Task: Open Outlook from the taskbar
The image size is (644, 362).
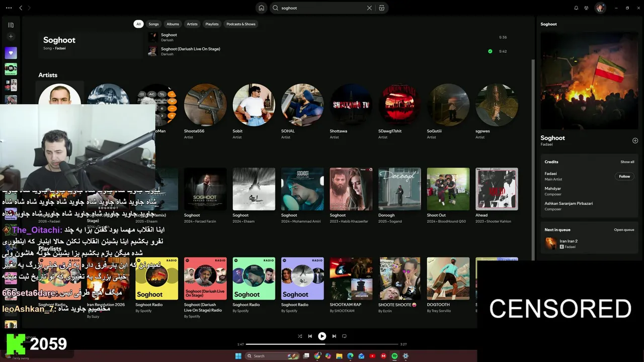Action: 361,356
